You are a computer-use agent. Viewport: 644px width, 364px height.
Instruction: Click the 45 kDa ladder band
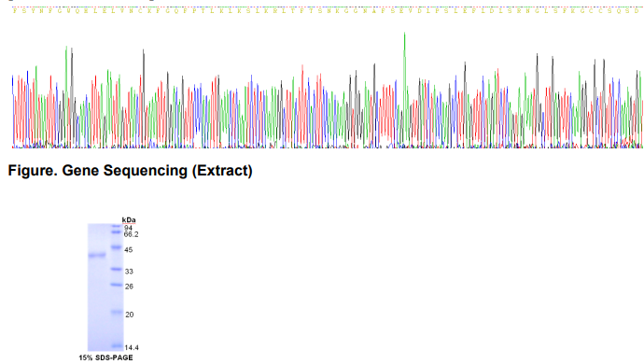(117, 247)
